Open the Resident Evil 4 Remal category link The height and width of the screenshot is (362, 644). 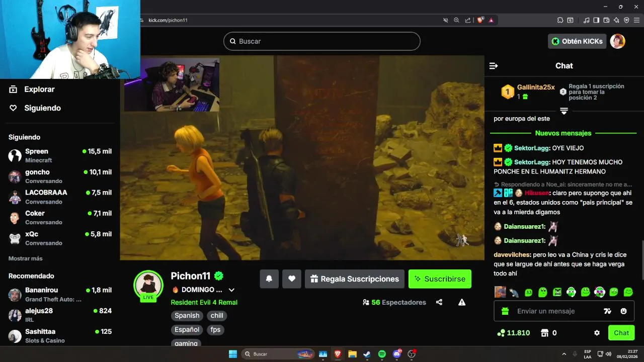click(x=204, y=302)
